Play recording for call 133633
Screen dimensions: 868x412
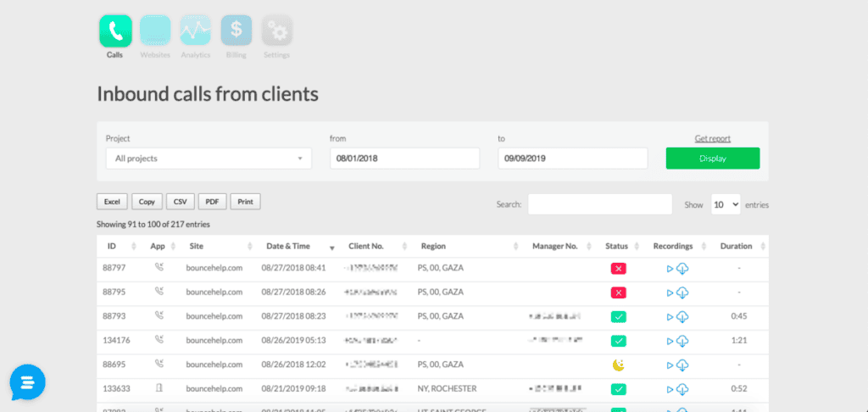pos(670,389)
